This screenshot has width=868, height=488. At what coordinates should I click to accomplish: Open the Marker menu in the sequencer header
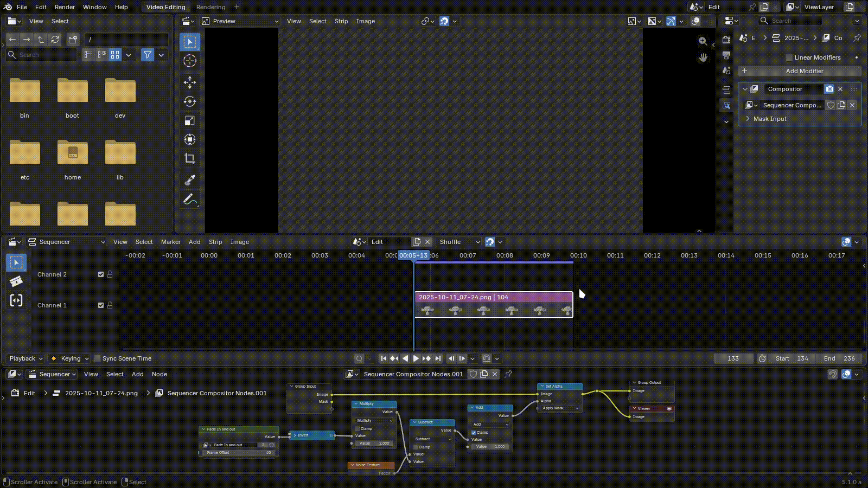tap(171, 242)
